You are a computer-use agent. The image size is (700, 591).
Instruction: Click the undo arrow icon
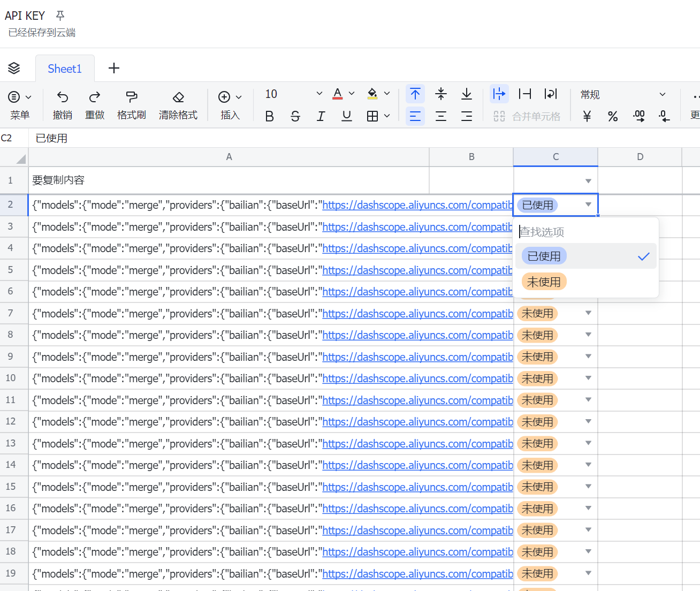pyautogui.click(x=63, y=97)
